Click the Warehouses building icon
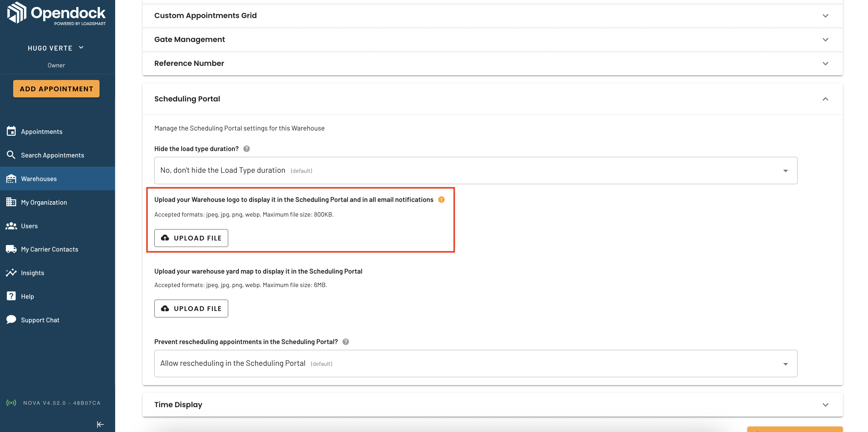Image resolution: width=868 pixels, height=432 pixels. tap(11, 178)
